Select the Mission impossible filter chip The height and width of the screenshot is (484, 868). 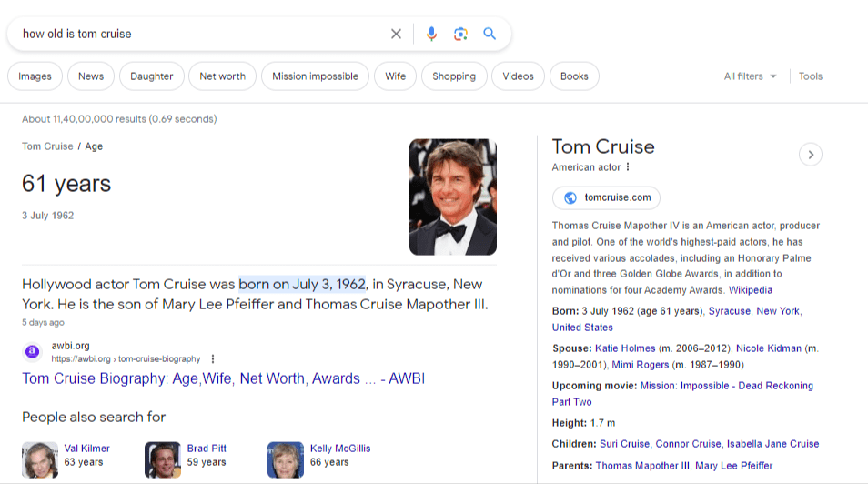(315, 76)
